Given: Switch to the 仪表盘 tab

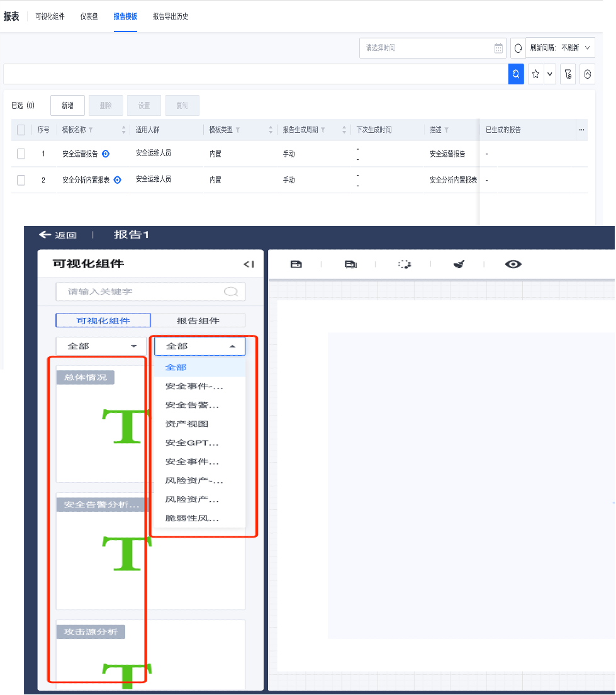Looking at the screenshot, I should pyautogui.click(x=89, y=16).
